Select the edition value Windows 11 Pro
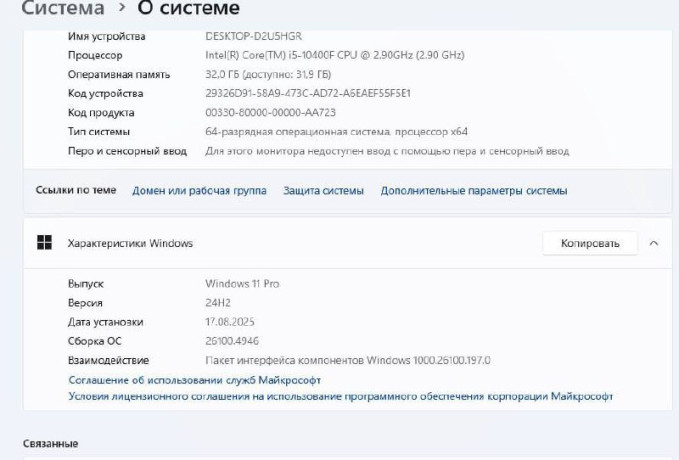The height and width of the screenshot is (460, 679). pyautogui.click(x=242, y=284)
